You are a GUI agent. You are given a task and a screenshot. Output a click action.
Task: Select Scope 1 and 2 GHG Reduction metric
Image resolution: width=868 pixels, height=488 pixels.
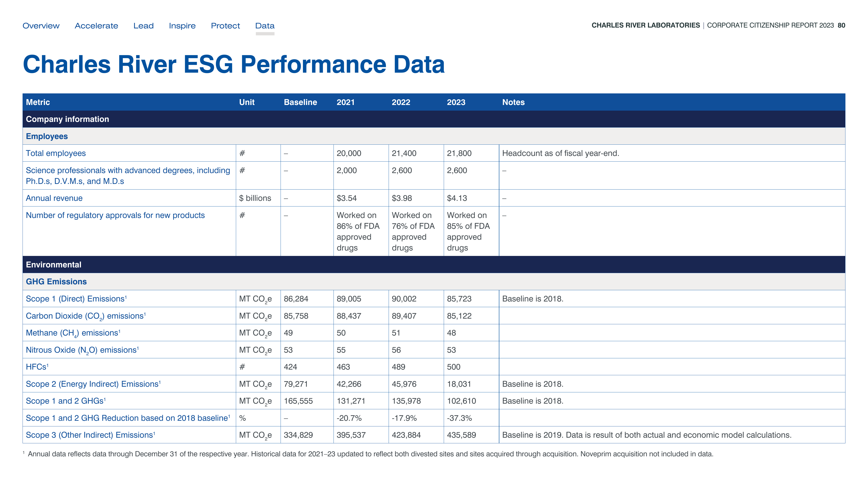pos(128,418)
